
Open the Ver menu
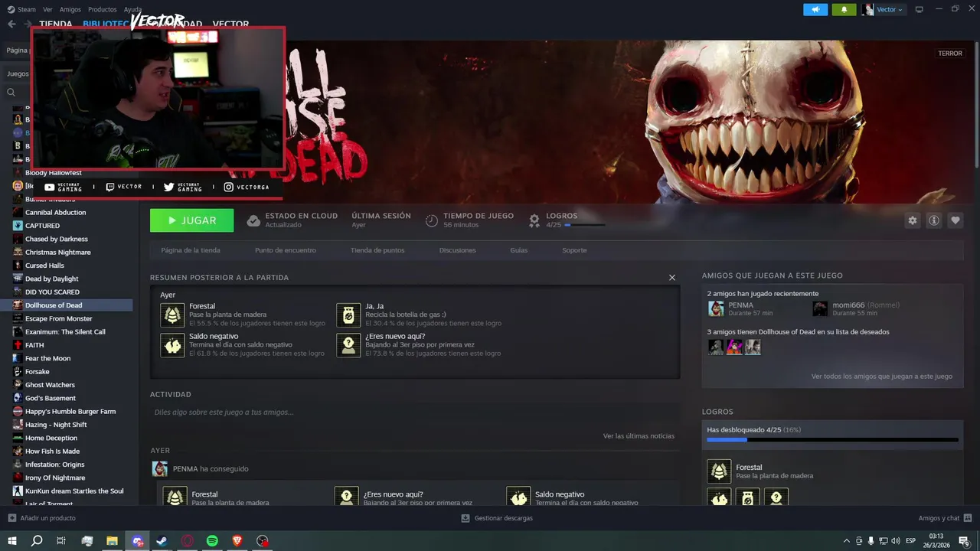coord(48,9)
